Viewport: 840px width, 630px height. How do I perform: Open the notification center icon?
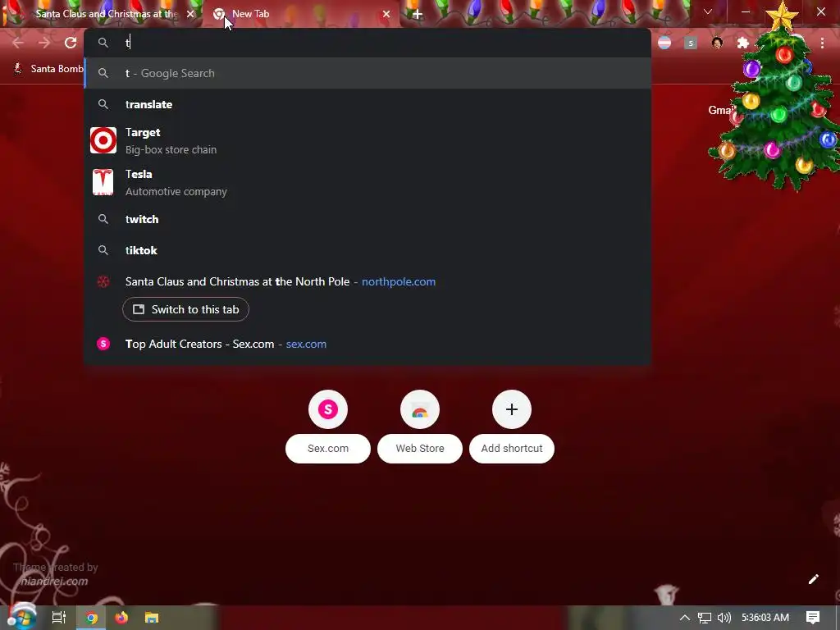tap(813, 618)
